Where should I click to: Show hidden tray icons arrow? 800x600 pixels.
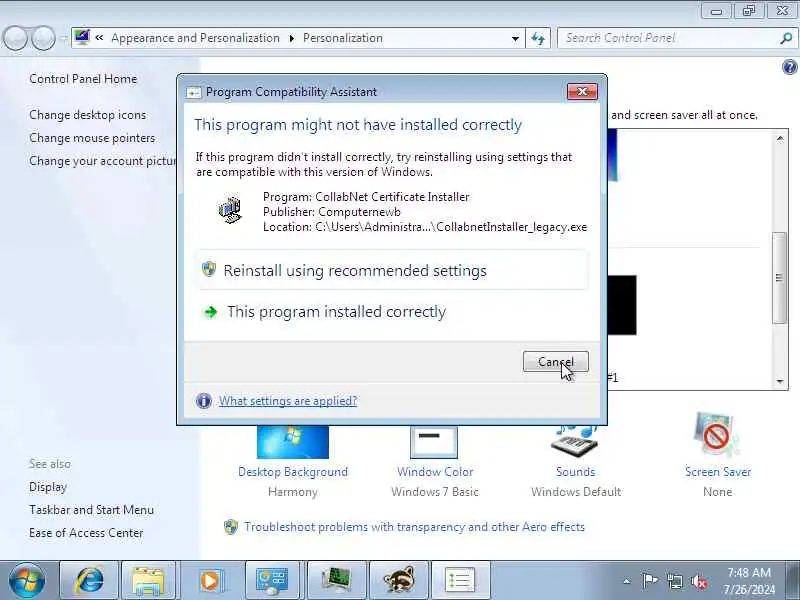tap(627, 581)
